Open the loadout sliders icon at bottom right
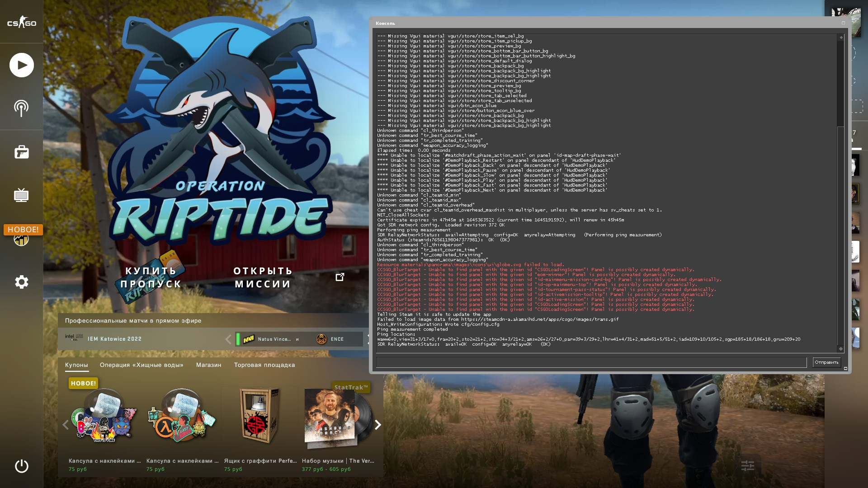868x488 pixels. (x=748, y=465)
